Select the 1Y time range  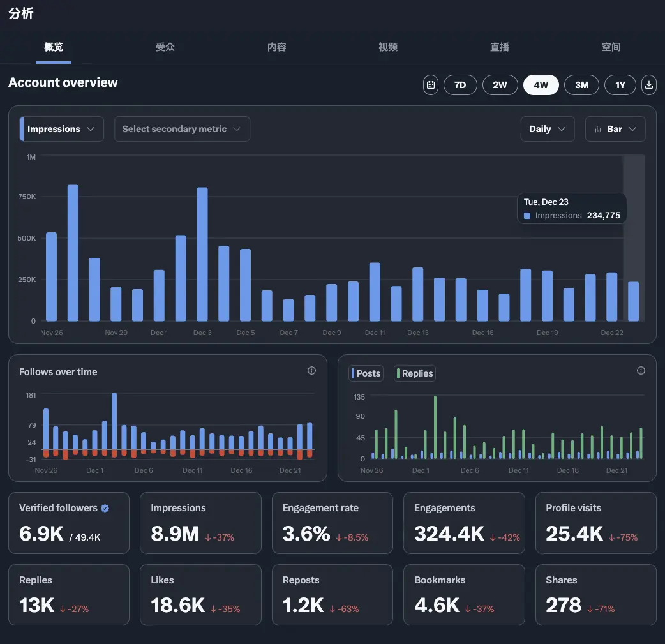click(620, 85)
